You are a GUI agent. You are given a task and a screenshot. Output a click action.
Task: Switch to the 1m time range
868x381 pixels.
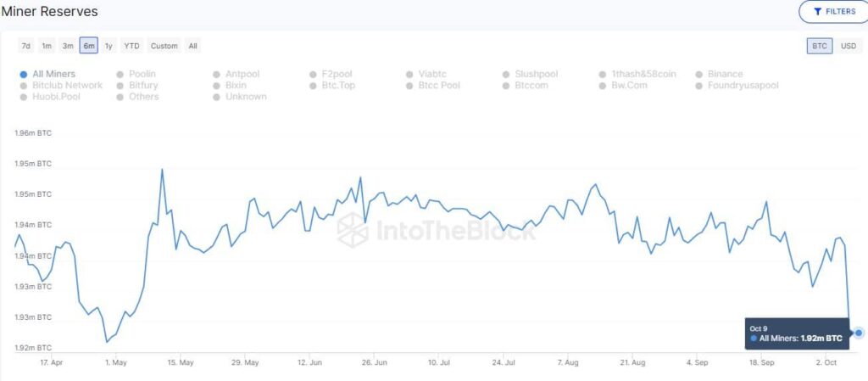click(x=47, y=46)
